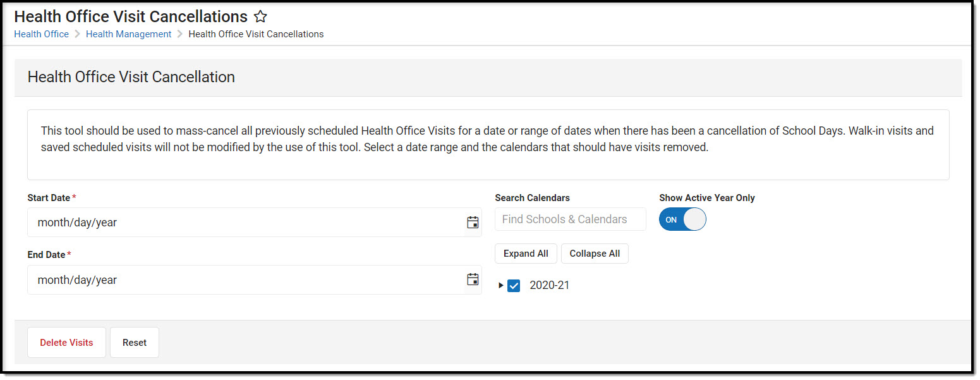Favorite this page with the star icon
This screenshot has width=980, height=380.
260,17
